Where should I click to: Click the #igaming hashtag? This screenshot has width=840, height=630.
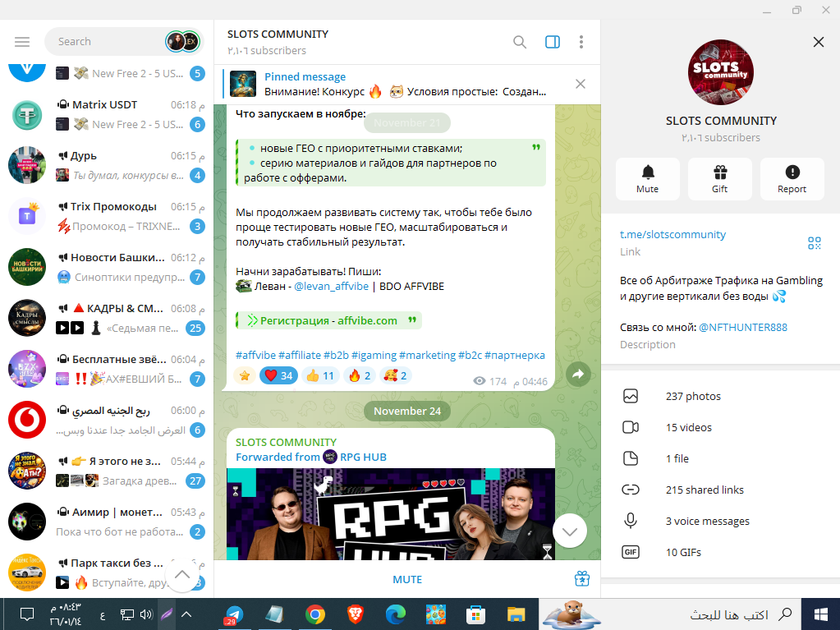coord(374,355)
